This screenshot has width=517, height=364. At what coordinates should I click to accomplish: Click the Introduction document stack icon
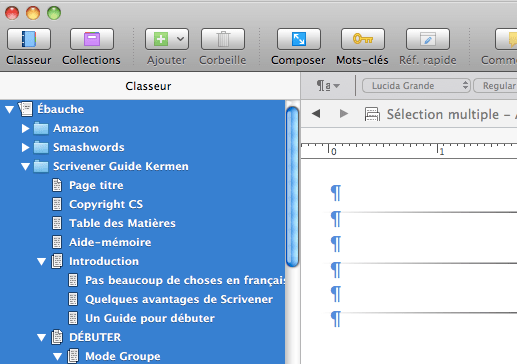pos(57,261)
